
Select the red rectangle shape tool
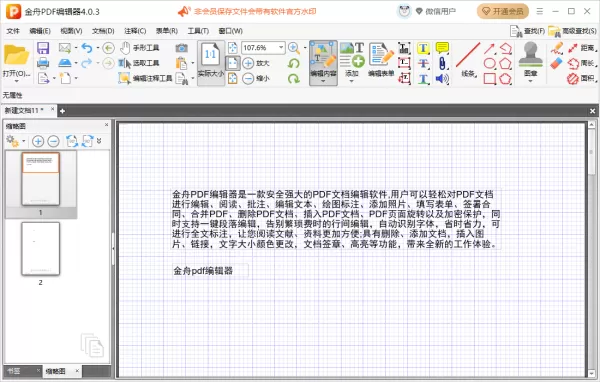pyautogui.click(x=489, y=79)
